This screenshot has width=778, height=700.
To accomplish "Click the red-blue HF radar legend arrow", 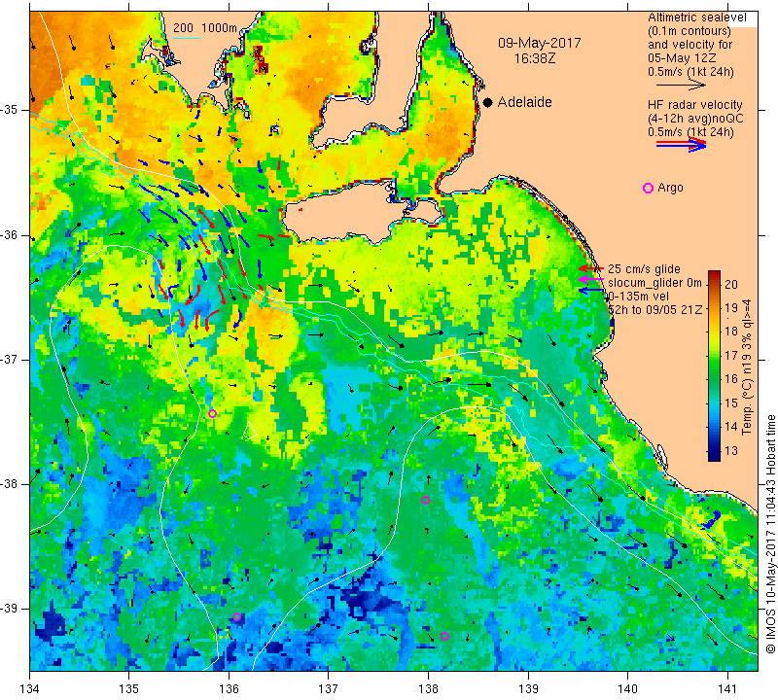I will (x=681, y=145).
